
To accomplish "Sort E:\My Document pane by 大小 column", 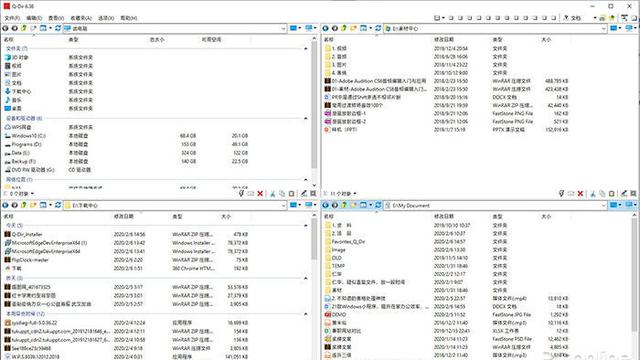I will point(546,216).
